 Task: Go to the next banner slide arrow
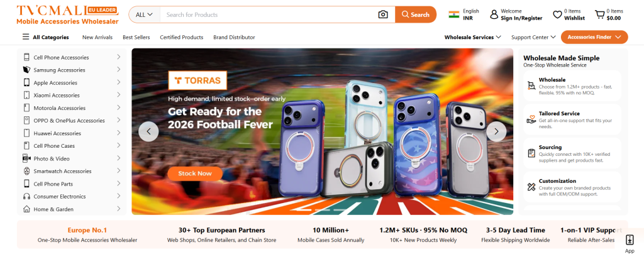pyautogui.click(x=496, y=131)
